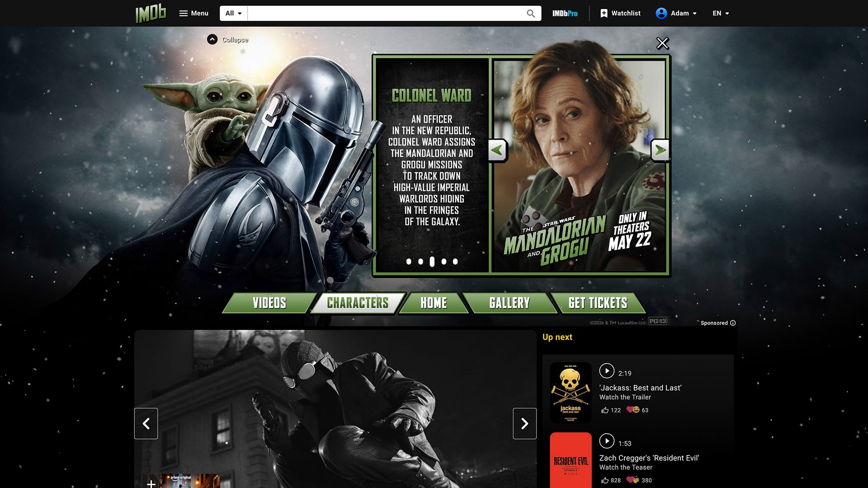Switch to the Characters tab
The image size is (868, 488).
[x=358, y=303]
